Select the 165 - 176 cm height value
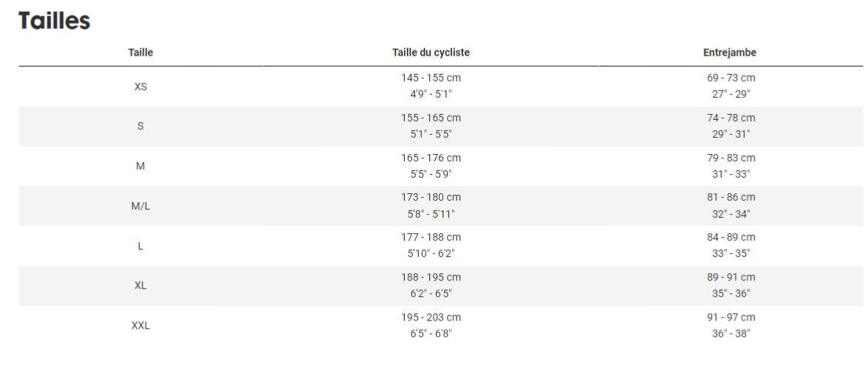This screenshot has height=368, width=868. click(x=431, y=158)
